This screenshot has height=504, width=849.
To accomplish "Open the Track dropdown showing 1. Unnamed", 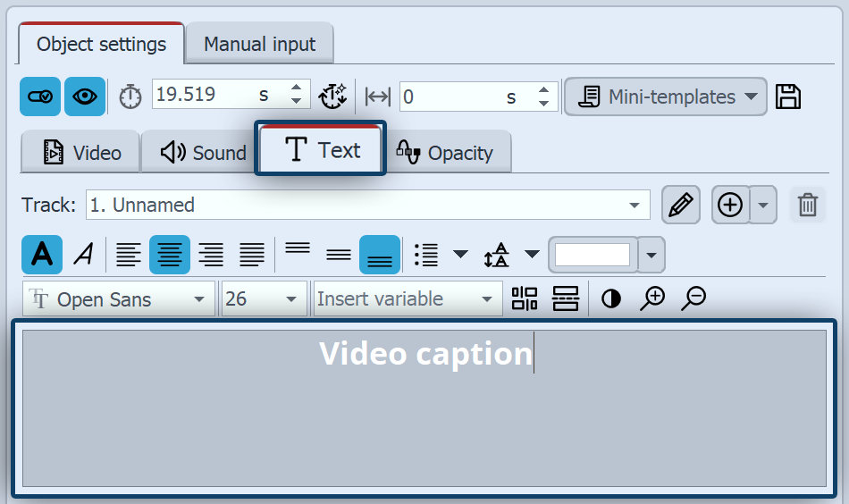I will tap(367, 205).
